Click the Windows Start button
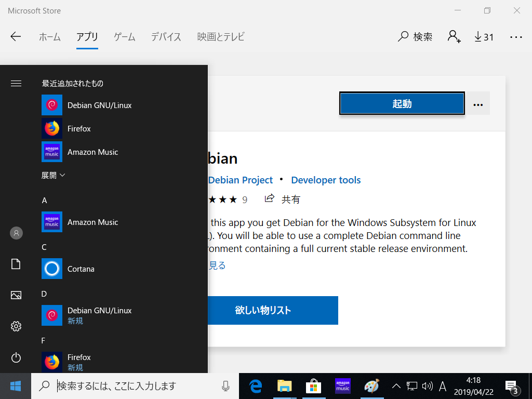The image size is (532, 399). click(x=16, y=386)
